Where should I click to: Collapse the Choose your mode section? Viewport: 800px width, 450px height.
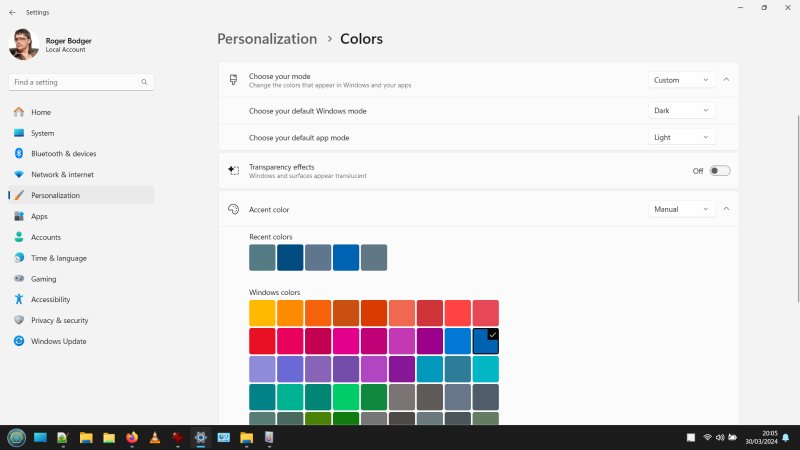[726, 80]
